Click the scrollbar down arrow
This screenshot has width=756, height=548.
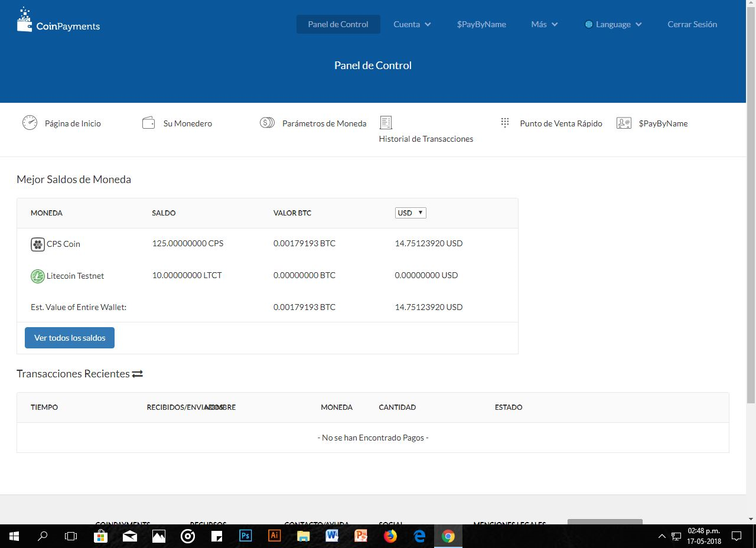[x=751, y=519]
